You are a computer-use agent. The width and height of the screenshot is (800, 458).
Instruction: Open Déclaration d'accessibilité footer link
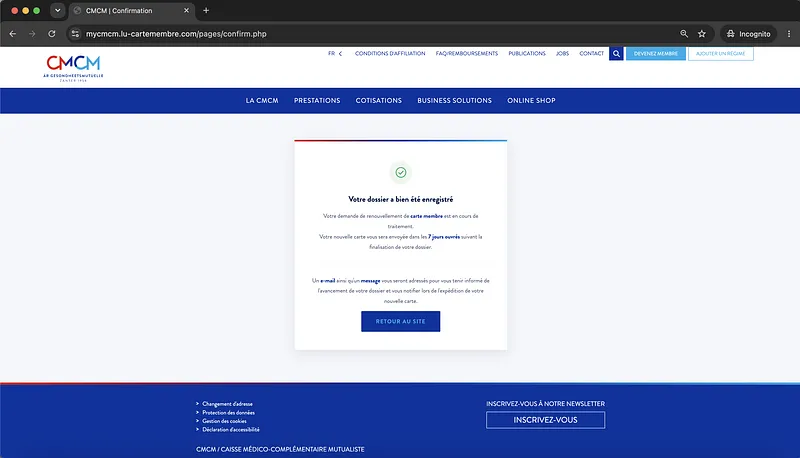(231, 429)
